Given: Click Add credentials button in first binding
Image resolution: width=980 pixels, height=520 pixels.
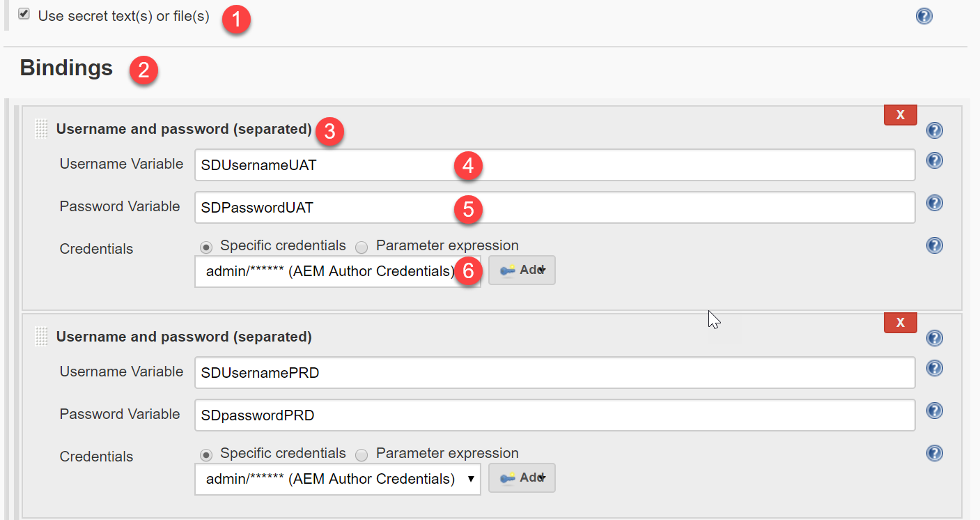Looking at the screenshot, I should (522, 270).
